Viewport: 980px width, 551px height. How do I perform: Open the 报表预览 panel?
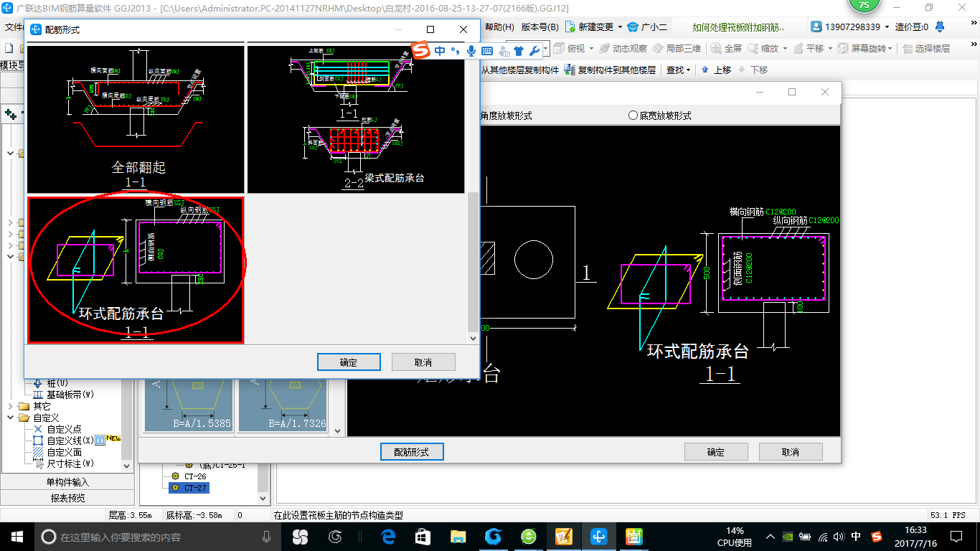(67, 498)
